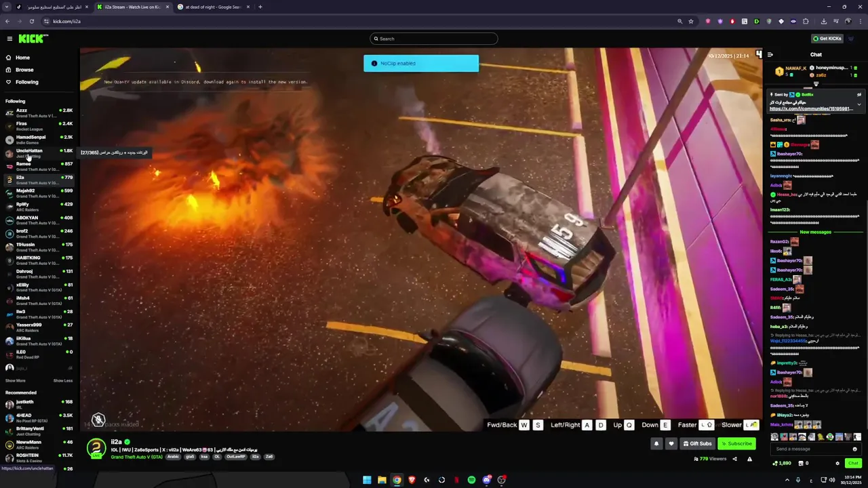Screen dimensions: 868x488
Task: Open pinned x.com communities link
Action: 811,108
